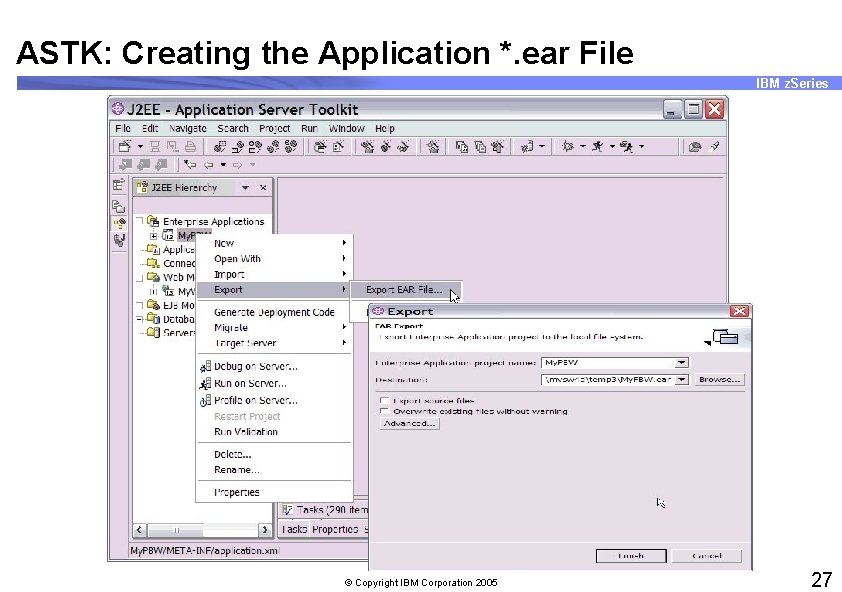Check Overwrite existing files without warning
Screen dimensions: 842x592
point(383,410)
